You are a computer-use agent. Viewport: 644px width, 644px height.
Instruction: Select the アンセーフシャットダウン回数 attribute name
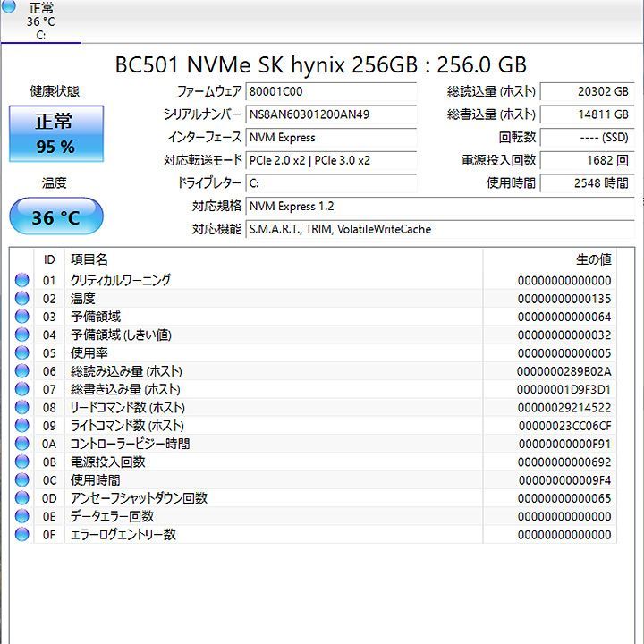[139, 498]
